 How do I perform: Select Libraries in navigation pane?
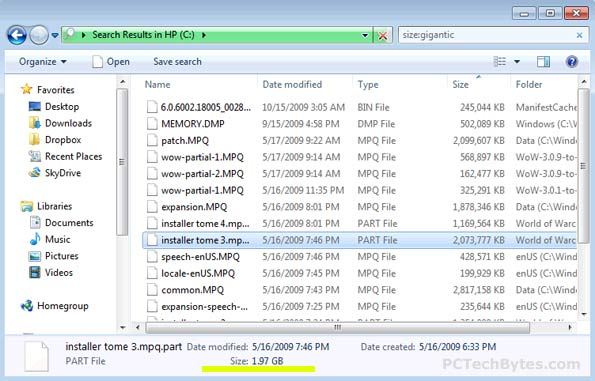(46, 206)
